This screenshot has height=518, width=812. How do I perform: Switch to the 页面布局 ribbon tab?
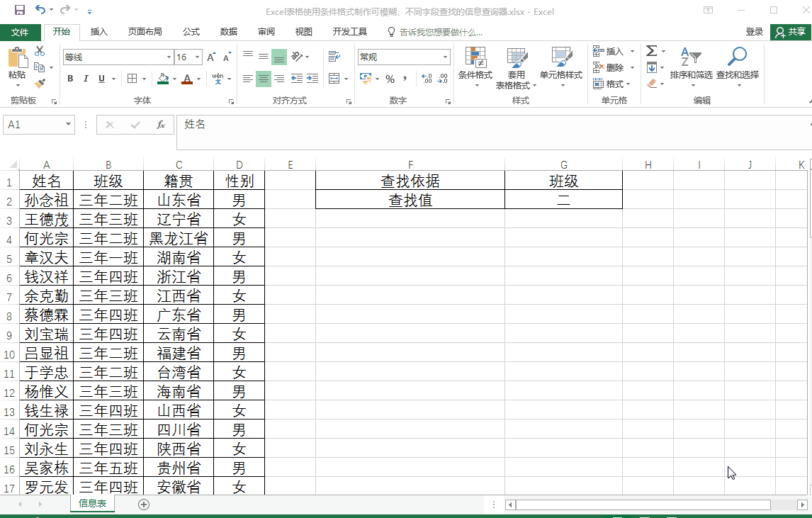[145, 32]
